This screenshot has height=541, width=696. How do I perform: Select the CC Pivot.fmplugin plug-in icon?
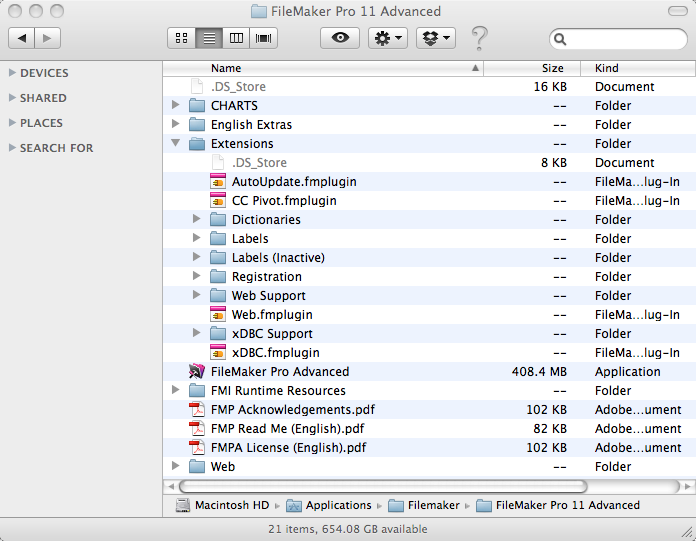pos(218,201)
